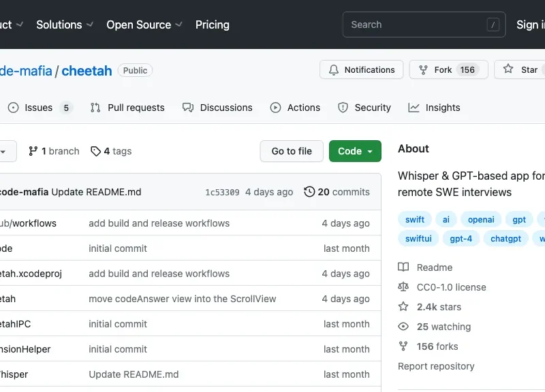
Task: View the 1 branch link
Action: [54, 151]
